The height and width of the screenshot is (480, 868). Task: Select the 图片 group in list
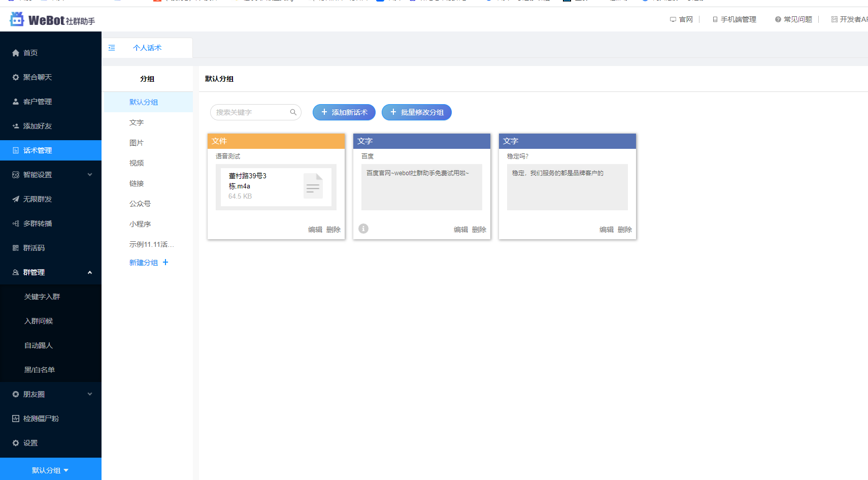pos(137,143)
